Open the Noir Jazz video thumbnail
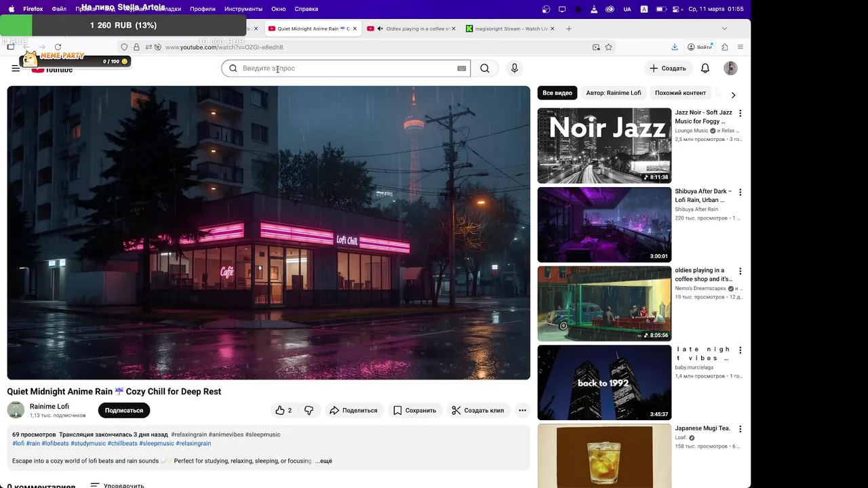Viewport: 868px width, 488px height. pyautogui.click(x=604, y=146)
